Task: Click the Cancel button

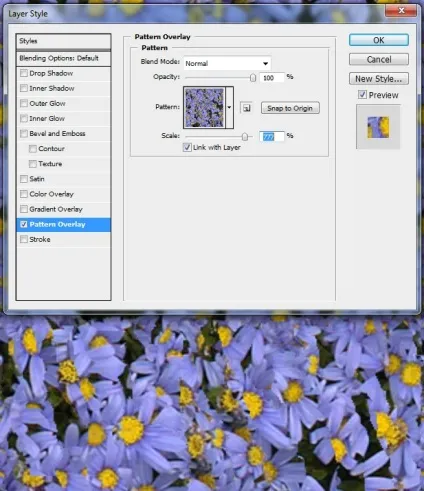Action: click(x=379, y=59)
